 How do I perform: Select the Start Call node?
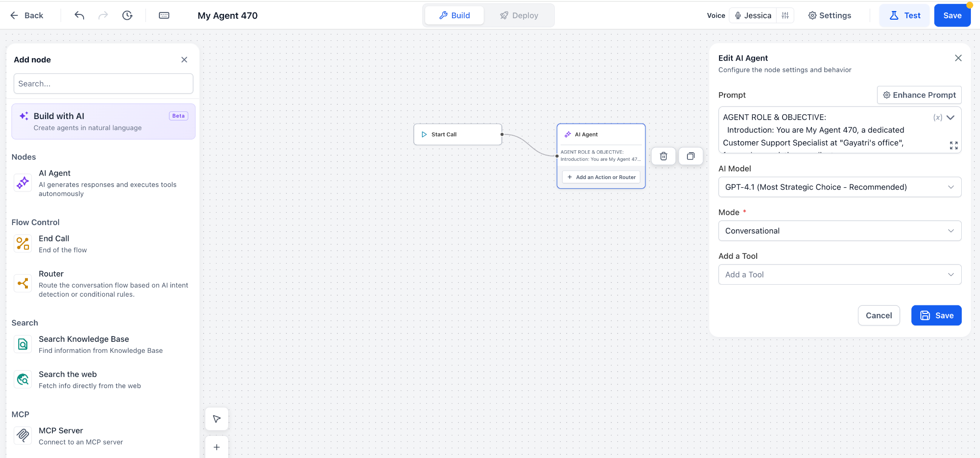click(458, 134)
